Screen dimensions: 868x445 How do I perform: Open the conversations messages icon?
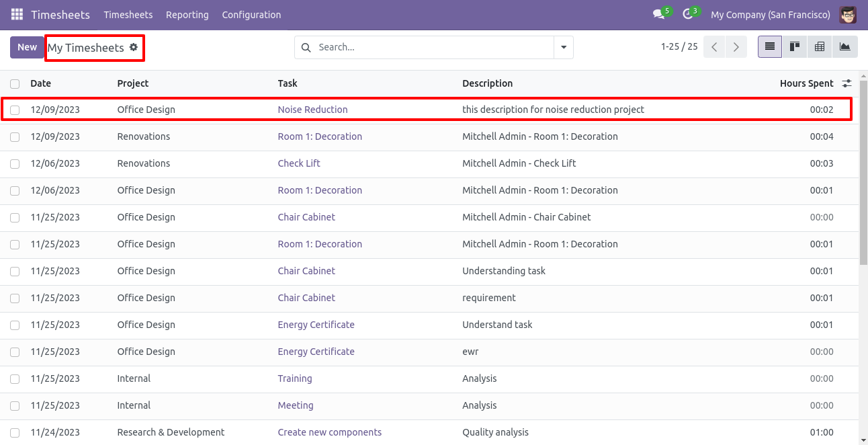pyautogui.click(x=658, y=14)
